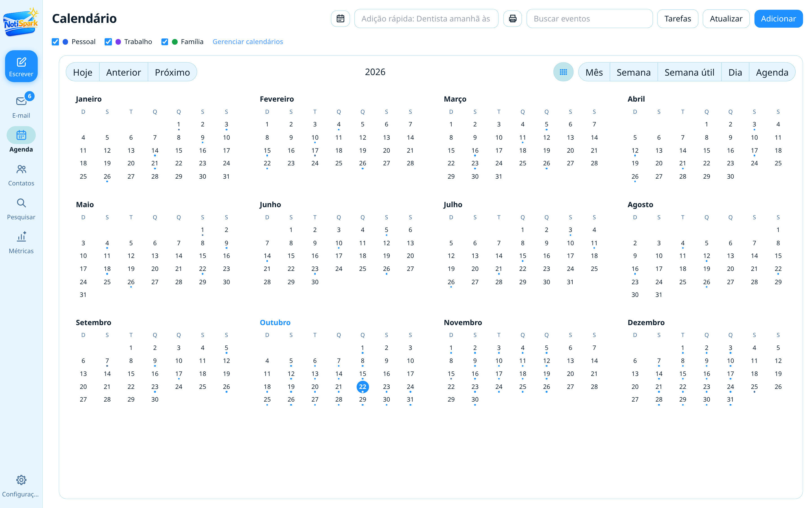
Task: Switch to the Mês view
Action: click(594, 72)
